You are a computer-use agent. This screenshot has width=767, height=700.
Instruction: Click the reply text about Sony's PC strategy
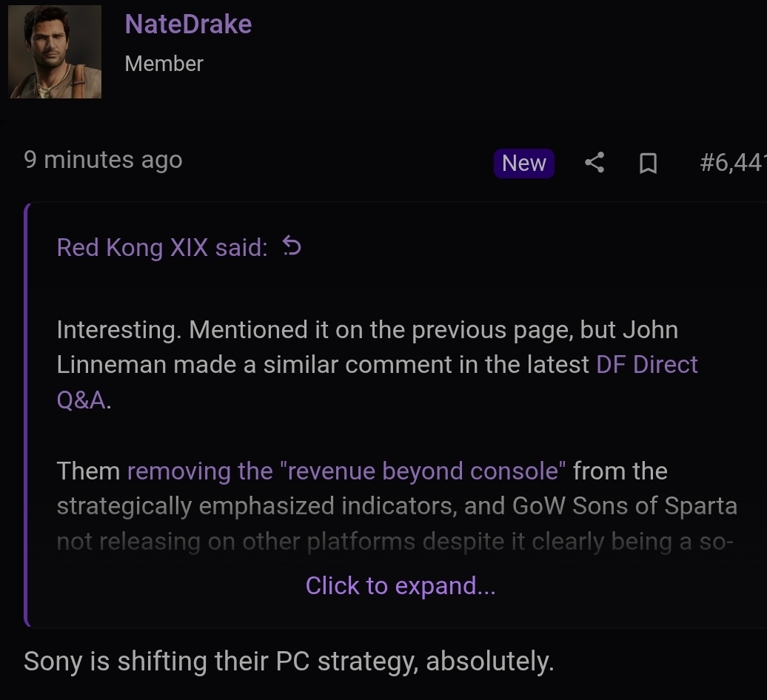coord(289,661)
